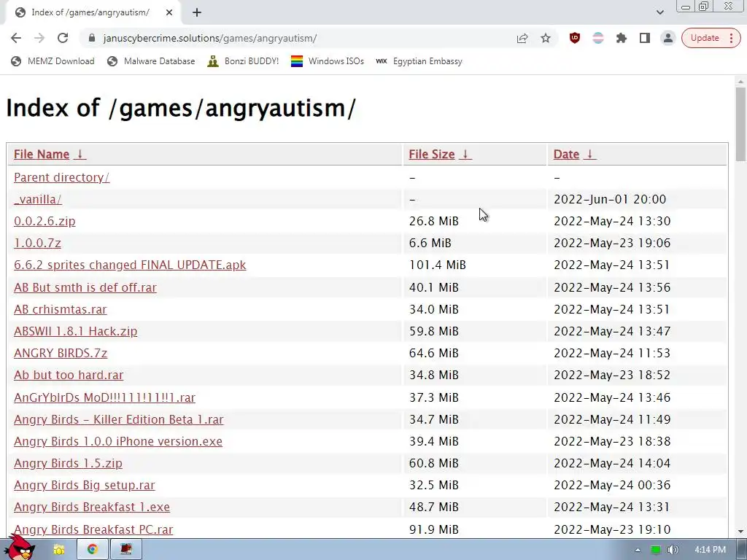Open the uBlock Origin extension icon

click(x=575, y=38)
